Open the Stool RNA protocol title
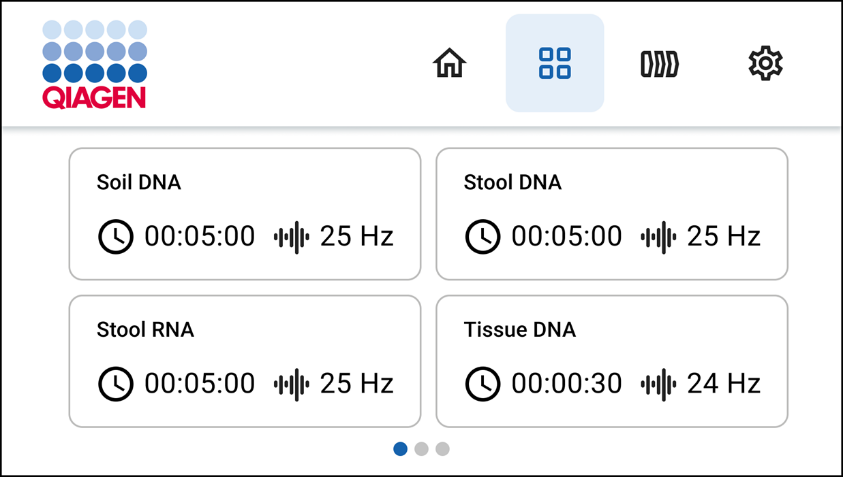Viewport: 843px width, 477px height. click(145, 329)
